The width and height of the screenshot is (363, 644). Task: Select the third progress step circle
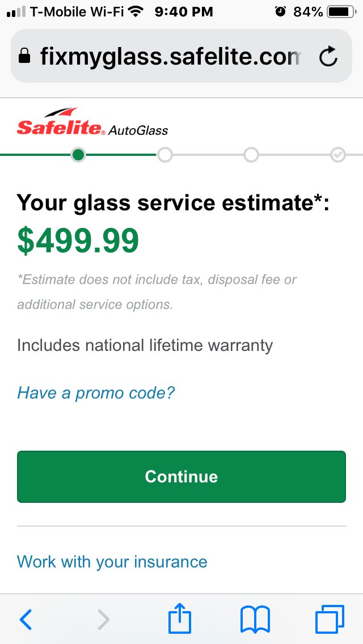251,155
